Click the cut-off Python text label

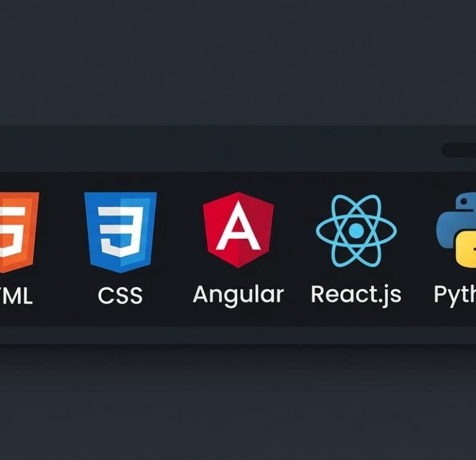pos(455,295)
